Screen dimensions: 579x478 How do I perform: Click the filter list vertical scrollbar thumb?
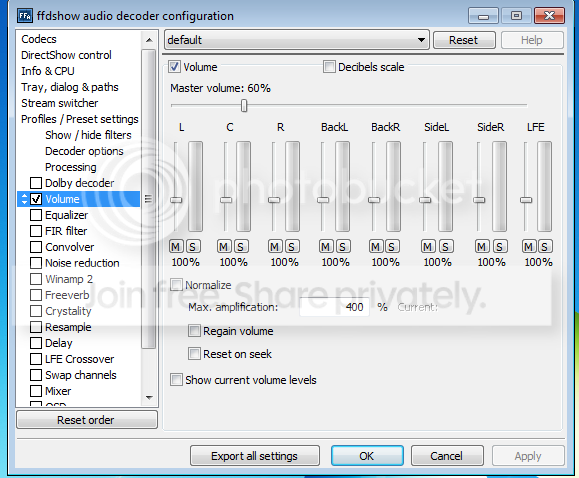point(149,199)
